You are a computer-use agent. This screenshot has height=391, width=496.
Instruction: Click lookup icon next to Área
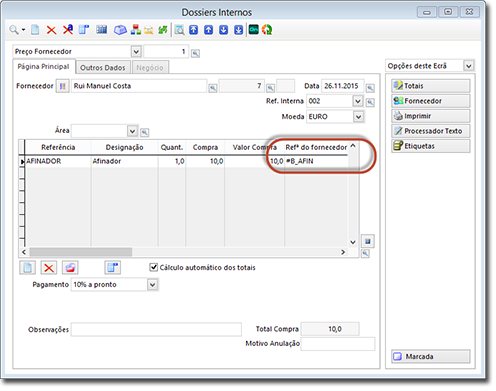tap(144, 132)
